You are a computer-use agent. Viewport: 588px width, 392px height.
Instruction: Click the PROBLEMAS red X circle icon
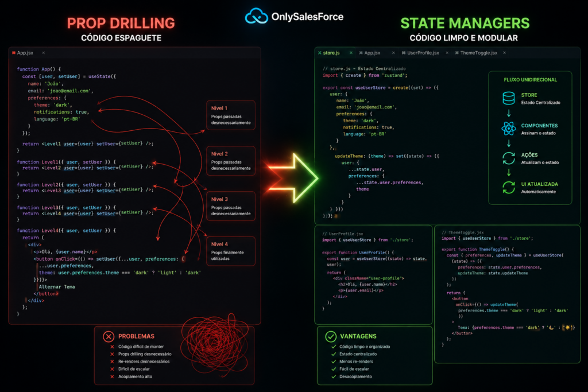[109, 336]
